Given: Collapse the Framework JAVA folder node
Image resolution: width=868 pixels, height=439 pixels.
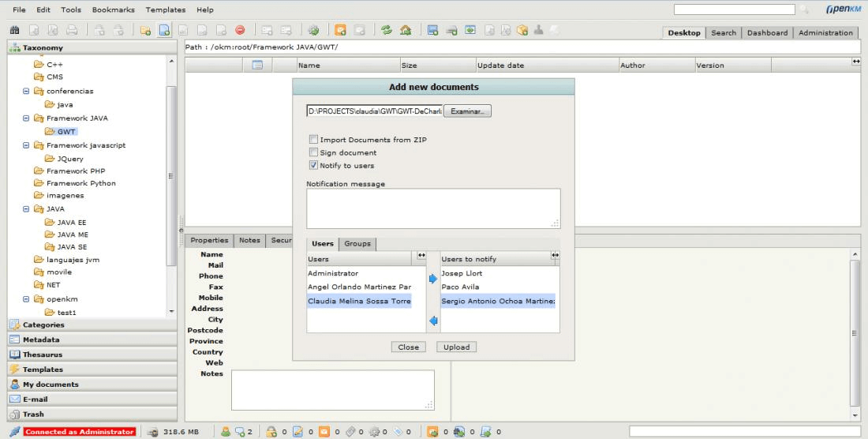Looking at the screenshot, I should (26, 118).
